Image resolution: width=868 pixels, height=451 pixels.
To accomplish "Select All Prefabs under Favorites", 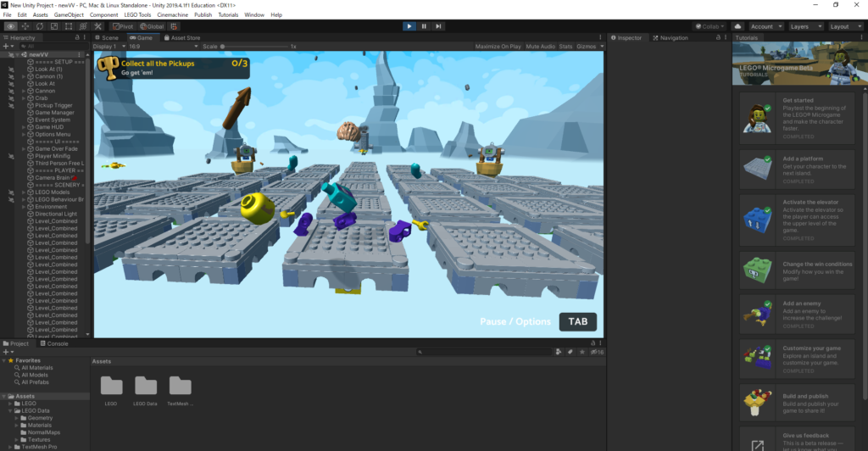I will pos(35,381).
